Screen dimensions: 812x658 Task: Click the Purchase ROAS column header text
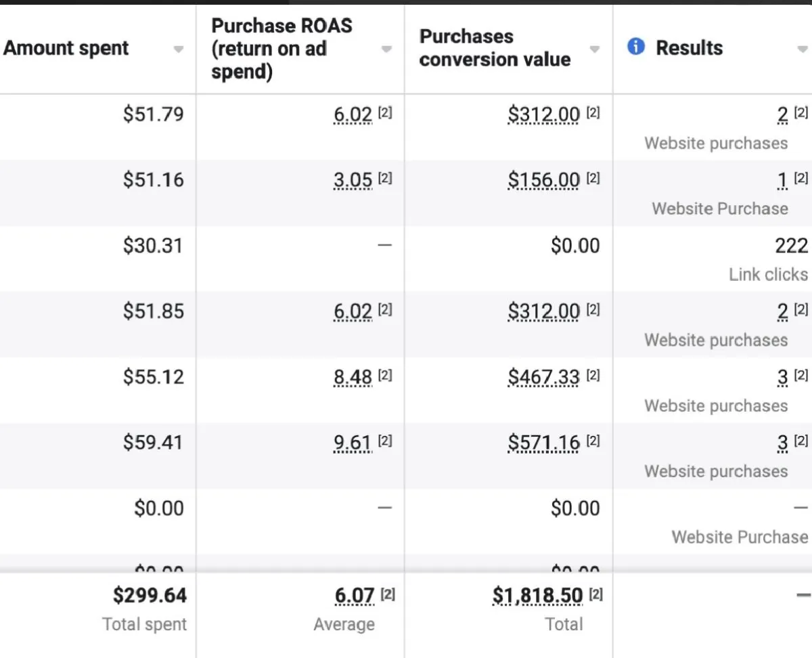tap(281, 49)
